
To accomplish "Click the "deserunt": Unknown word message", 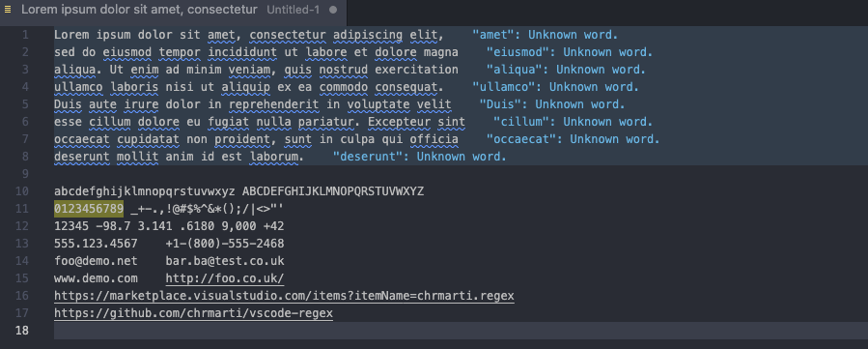I will (420, 157).
